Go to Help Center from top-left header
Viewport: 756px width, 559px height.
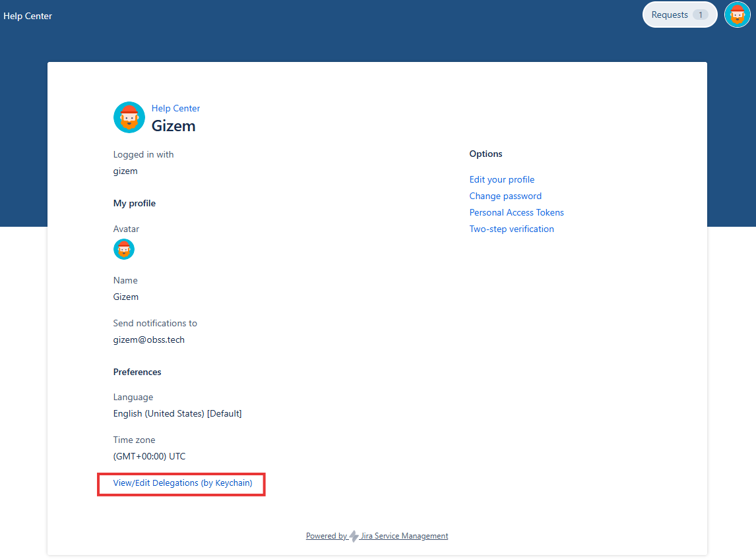coord(28,16)
